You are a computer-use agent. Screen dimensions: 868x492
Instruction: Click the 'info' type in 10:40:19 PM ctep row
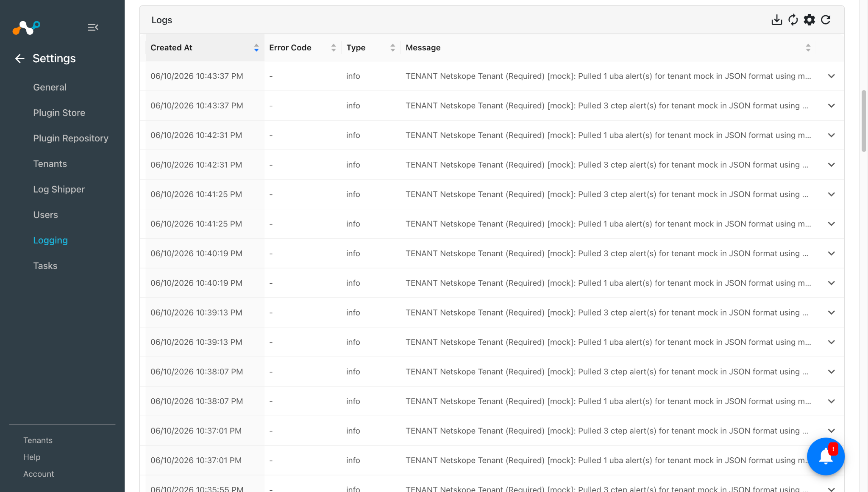pos(353,254)
